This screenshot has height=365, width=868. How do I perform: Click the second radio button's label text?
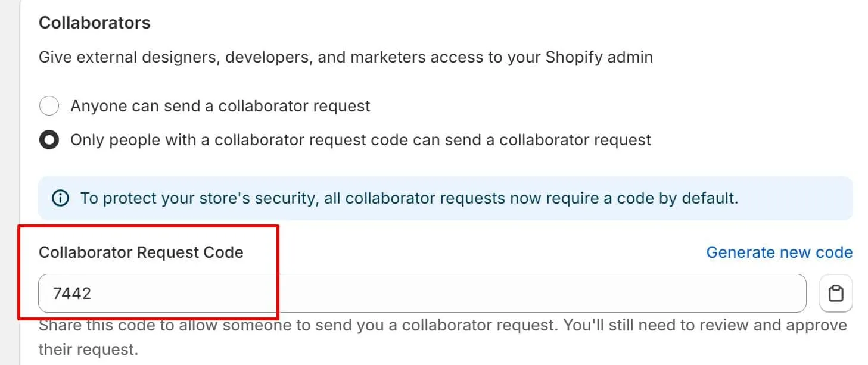click(x=360, y=139)
